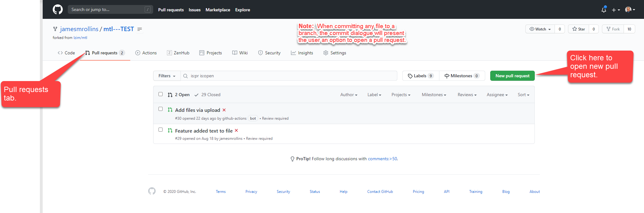The image size is (644, 213).
Task: Open the footer About link
Action: (535, 192)
